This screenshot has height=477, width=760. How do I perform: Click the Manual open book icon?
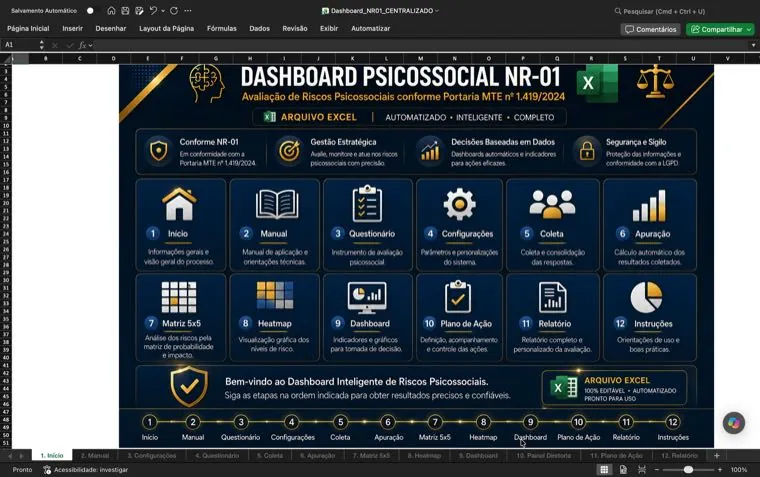(277, 205)
